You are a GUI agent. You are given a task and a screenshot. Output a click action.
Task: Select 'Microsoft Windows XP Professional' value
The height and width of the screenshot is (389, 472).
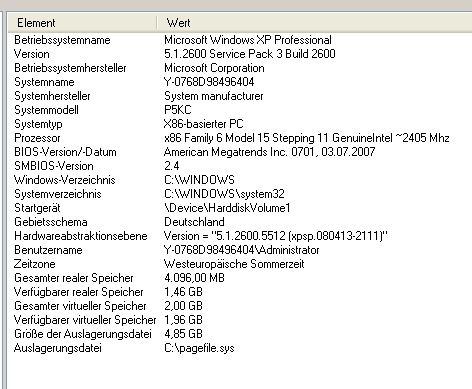coord(248,40)
